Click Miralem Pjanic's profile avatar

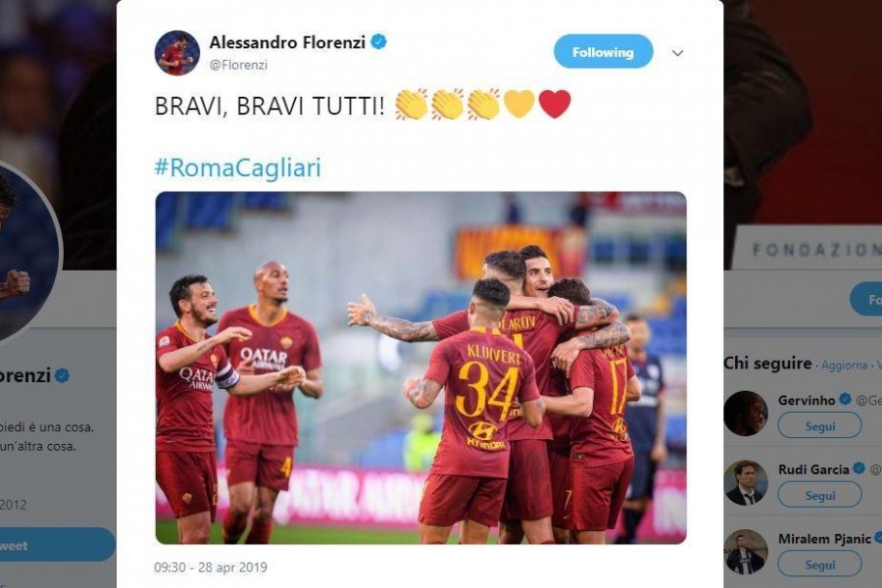[x=746, y=552]
